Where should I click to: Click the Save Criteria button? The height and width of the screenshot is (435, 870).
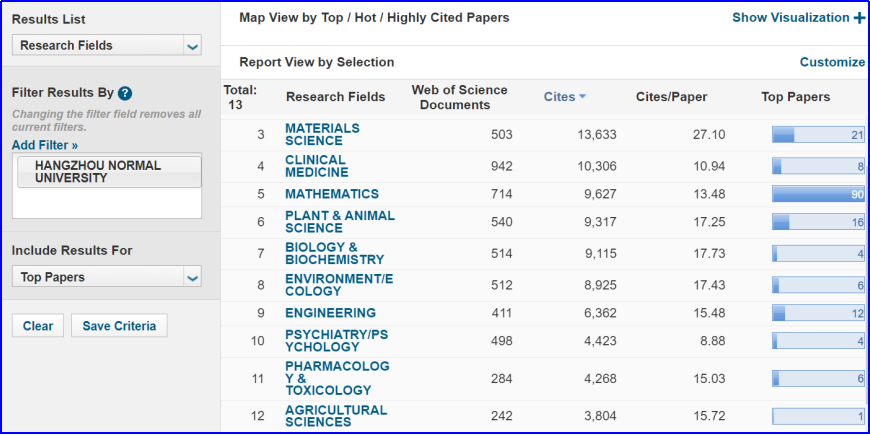click(119, 326)
